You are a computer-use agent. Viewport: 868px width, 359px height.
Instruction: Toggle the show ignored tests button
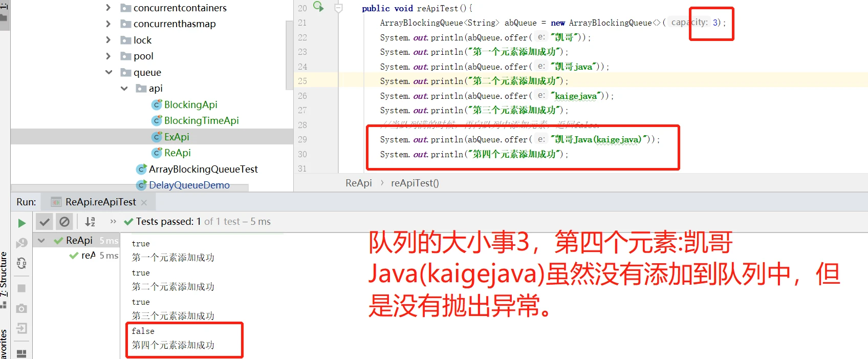pos(64,222)
